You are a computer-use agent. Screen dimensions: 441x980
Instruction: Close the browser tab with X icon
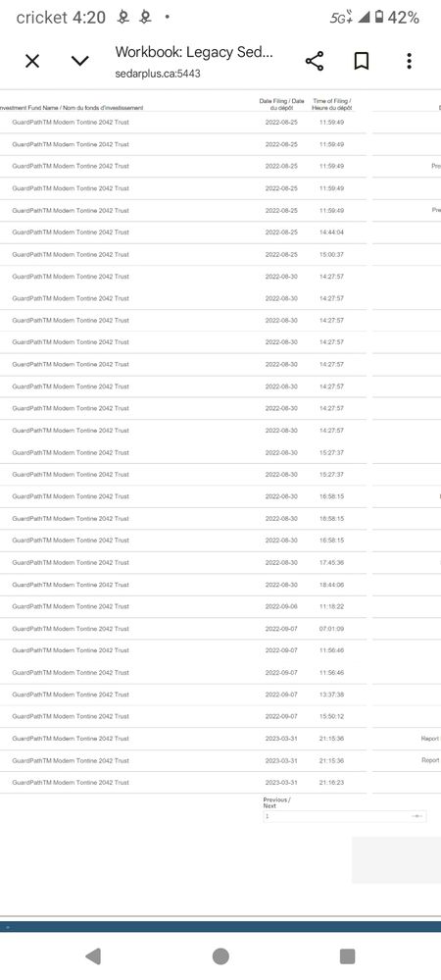coord(32,61)
